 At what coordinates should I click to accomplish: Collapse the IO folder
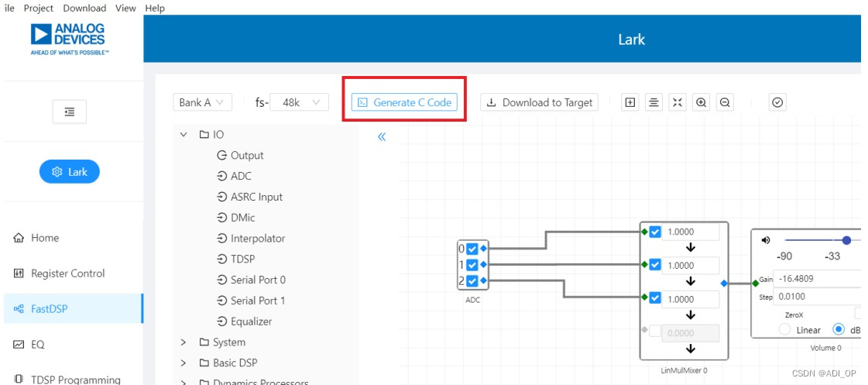point(184,135)
